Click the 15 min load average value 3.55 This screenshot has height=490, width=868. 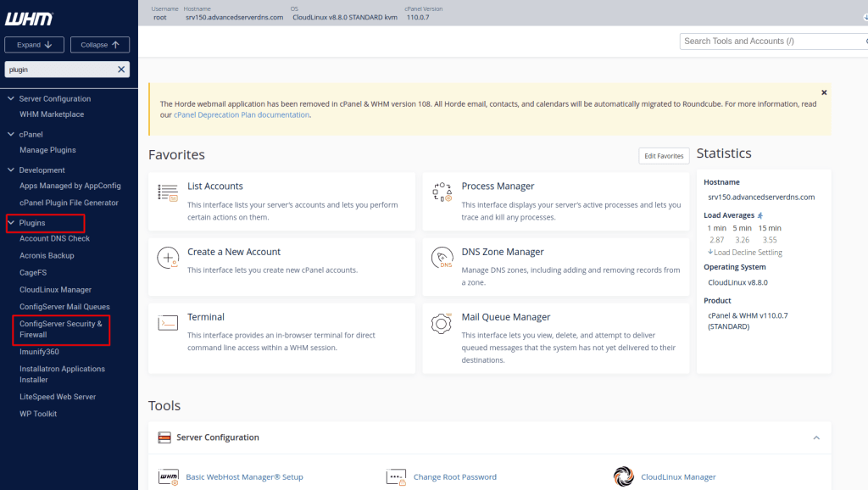pyautogui.click(x=770, y=240)
